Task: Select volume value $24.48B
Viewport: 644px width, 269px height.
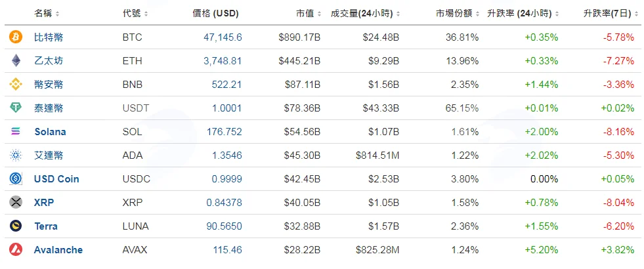Action: [x=381, y=37]
